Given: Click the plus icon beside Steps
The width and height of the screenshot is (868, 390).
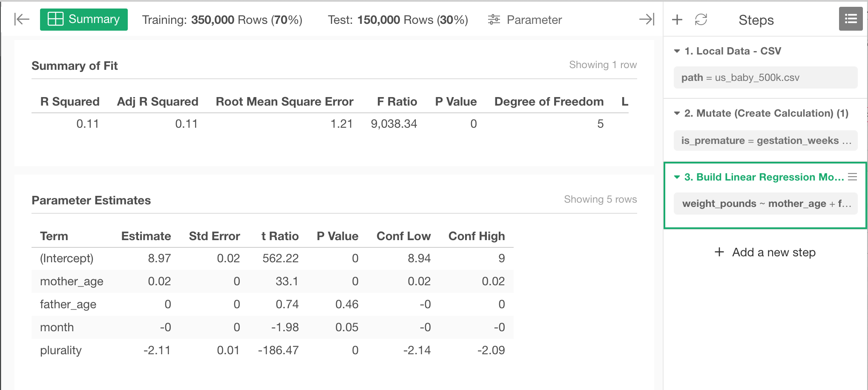Looking at the screenshot, I should pos(677,20).
